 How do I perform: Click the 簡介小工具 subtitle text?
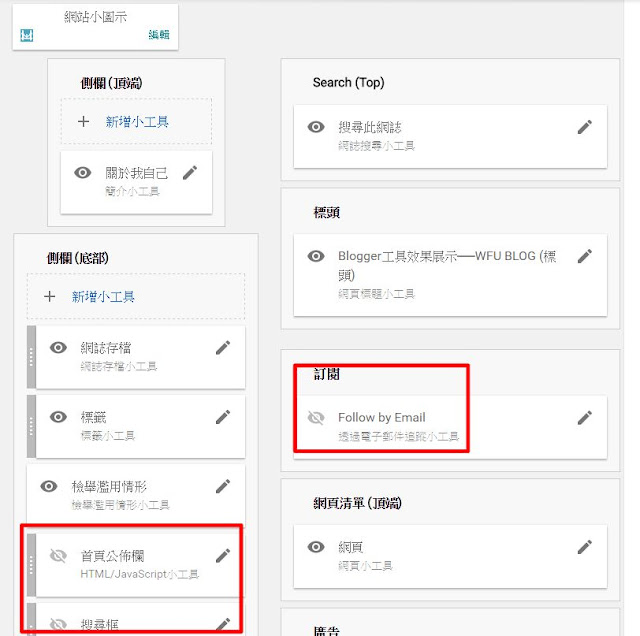(x=132, y=191)
